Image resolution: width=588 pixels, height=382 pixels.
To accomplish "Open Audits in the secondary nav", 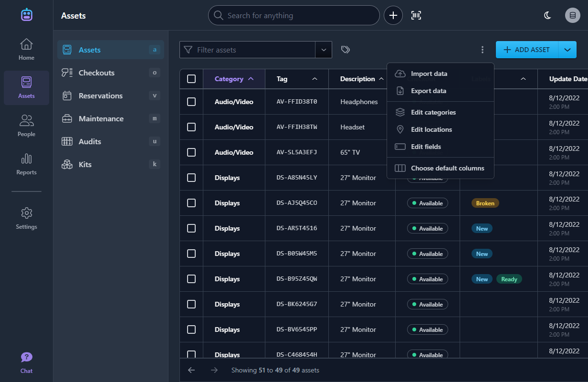I will (111, 141).
